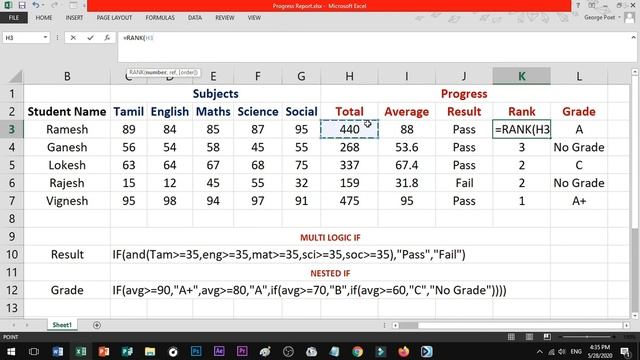
Task: Redo the last undone action
Action: point(54,5)
